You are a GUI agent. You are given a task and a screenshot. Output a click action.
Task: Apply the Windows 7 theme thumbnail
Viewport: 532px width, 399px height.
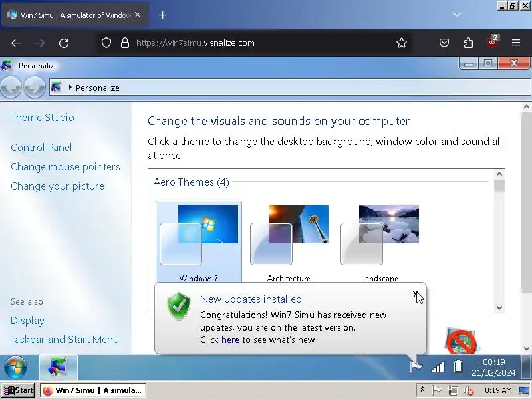click(x=199, y=243)
